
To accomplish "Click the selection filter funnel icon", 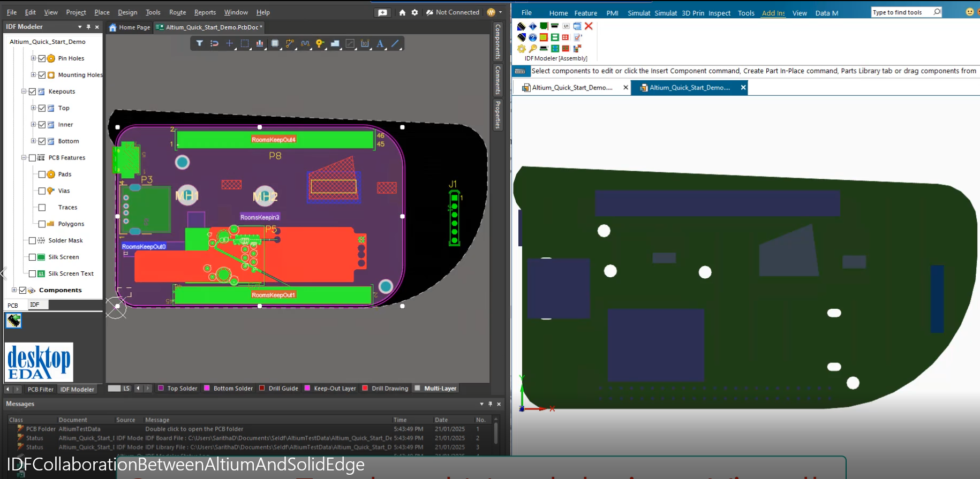I will [x=199, y=43].
